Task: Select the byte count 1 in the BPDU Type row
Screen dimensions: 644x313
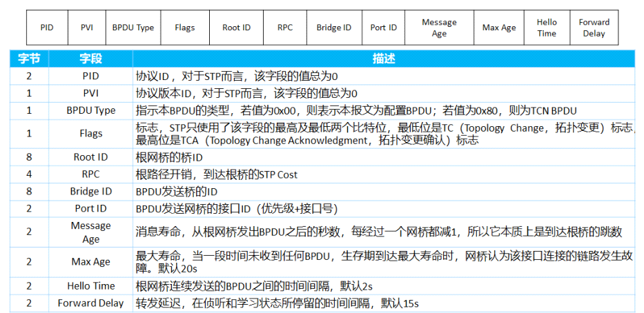Action: pyautogui.click(x=29, y=111)
